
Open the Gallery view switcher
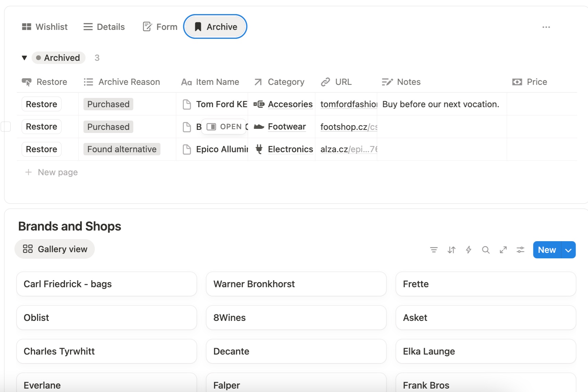pyautogui.click(x=55, y=249)
